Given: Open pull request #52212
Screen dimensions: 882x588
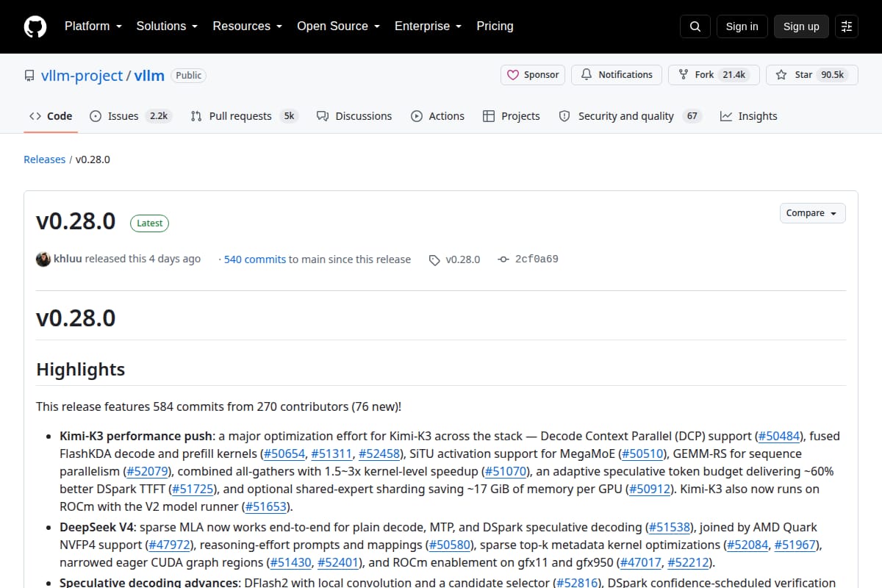Looking at the screenshot, I should (688, 562).
